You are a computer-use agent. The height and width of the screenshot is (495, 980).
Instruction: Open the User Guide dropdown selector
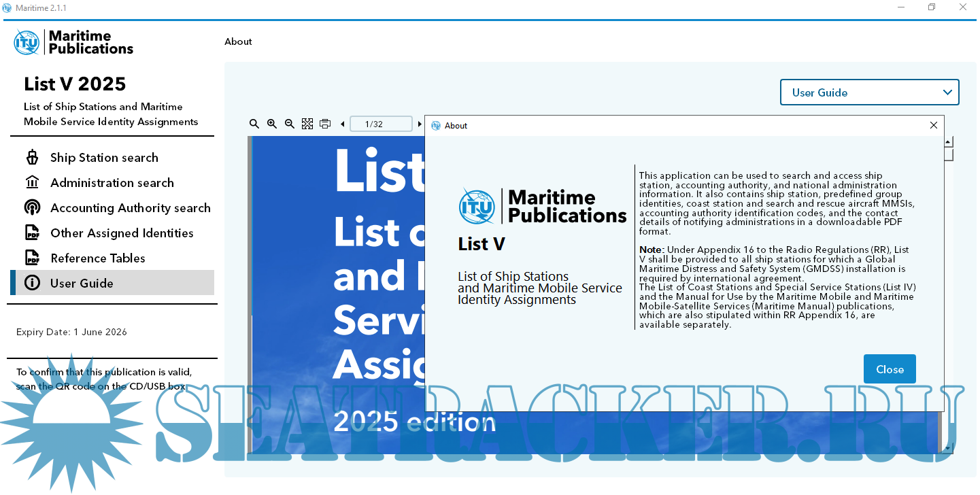tap(869, 92)
